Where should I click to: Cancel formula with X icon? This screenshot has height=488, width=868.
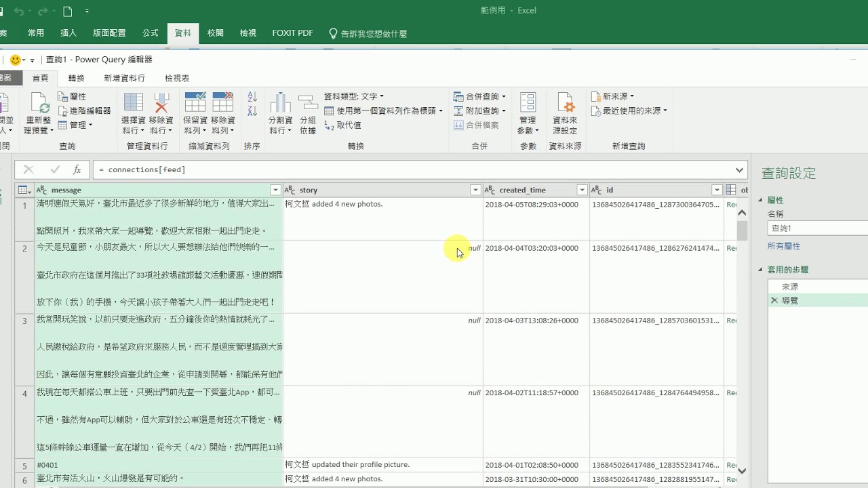click(28, 169)
